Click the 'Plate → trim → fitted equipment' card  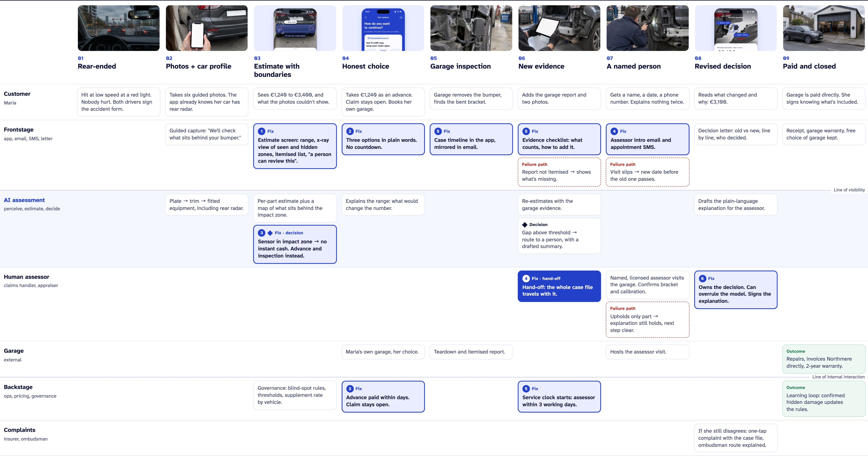pos(207,204)
